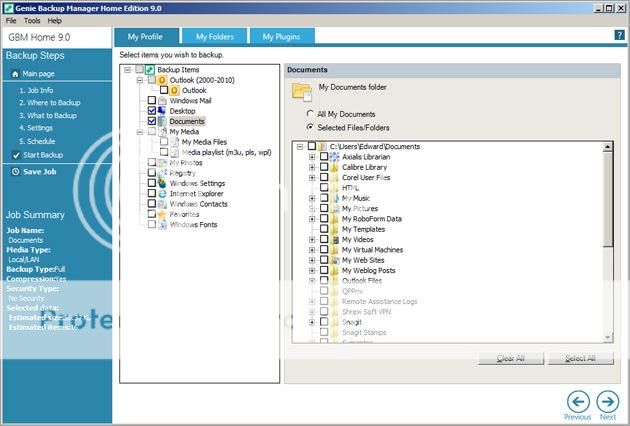Expand the My Weblog Posts folder
630x426 pixels.
point(312,270)
